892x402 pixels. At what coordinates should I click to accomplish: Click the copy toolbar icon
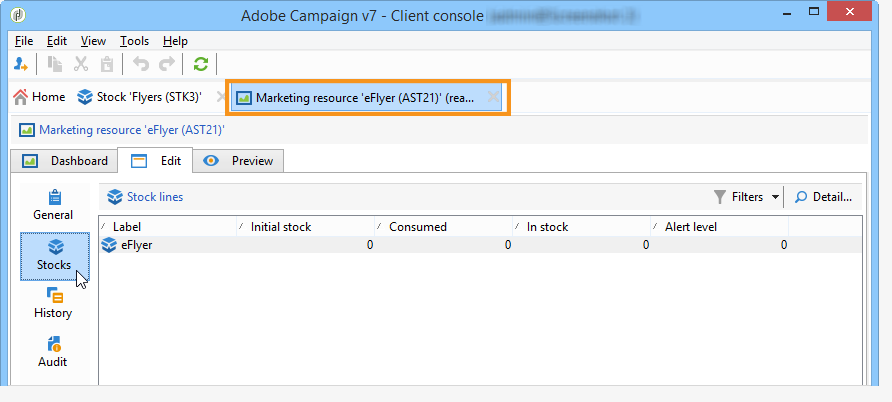[56, 64]
